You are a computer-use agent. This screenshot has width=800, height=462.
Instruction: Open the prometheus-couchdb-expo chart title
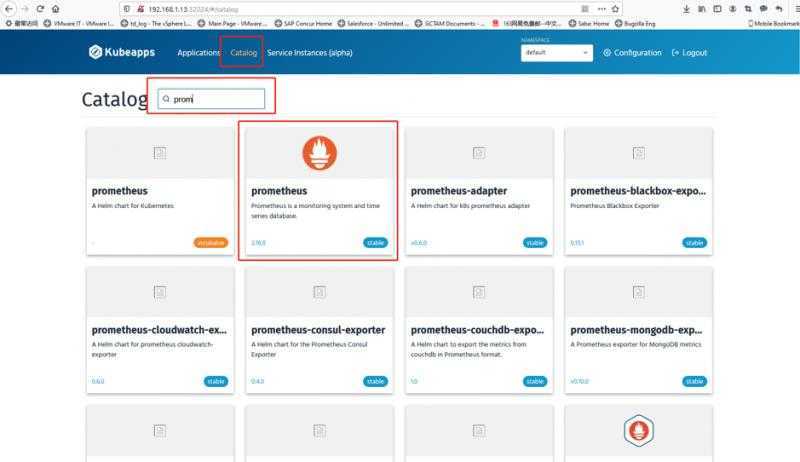pos(478,330)
